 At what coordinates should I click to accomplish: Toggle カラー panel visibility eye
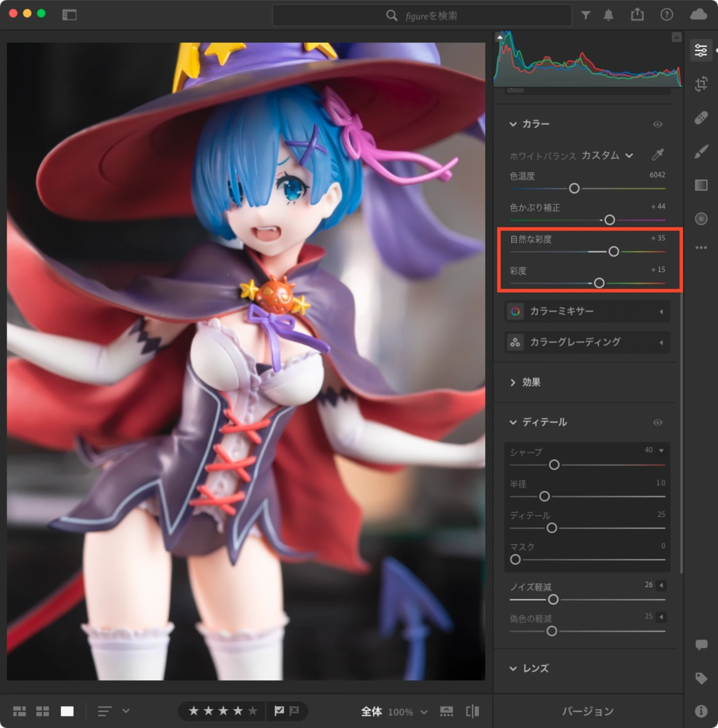[657, 124]
